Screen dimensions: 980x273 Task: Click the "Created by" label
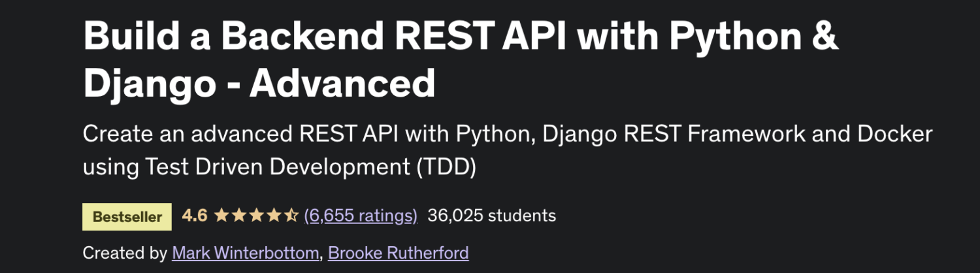[125, 253]
